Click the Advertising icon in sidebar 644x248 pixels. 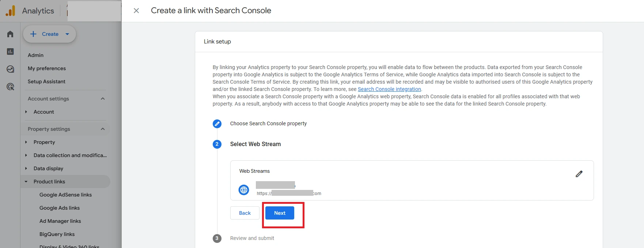(10, 86)
